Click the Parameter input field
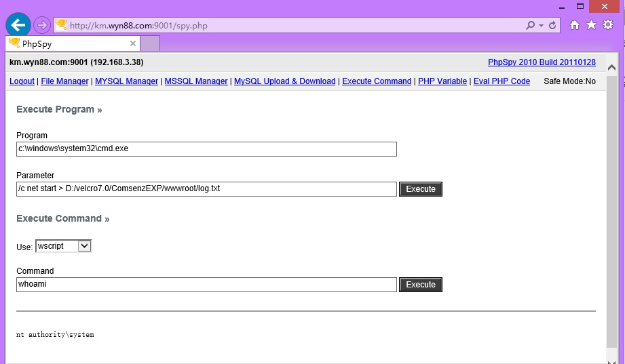This screenshot has width=625, height=364. click(206, 188)
